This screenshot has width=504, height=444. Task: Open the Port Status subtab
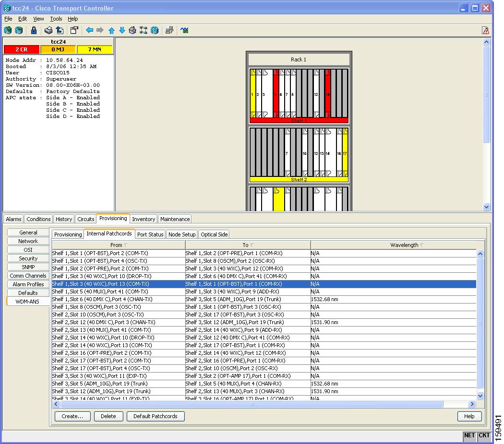150,234
